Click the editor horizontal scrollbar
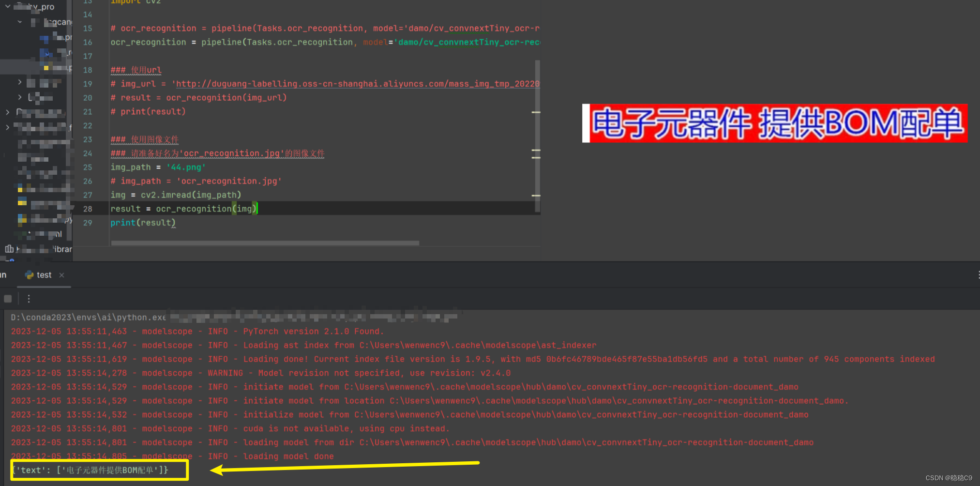Viewport: 980px width, 486px height. click(x=265, y=243)
